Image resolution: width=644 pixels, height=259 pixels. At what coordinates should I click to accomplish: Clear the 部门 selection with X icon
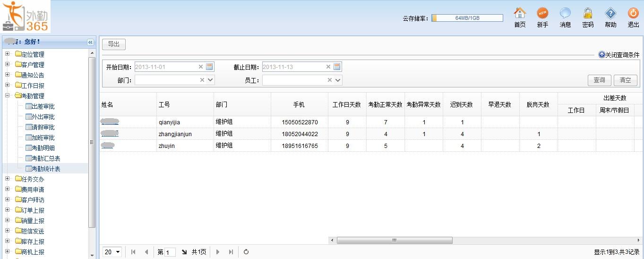202,80
